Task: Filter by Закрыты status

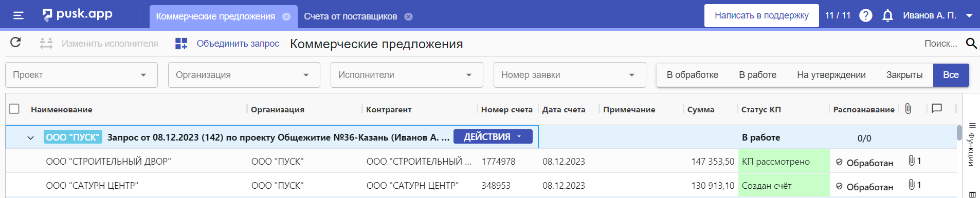Action: pyautogui.click(x=904, y=75)
